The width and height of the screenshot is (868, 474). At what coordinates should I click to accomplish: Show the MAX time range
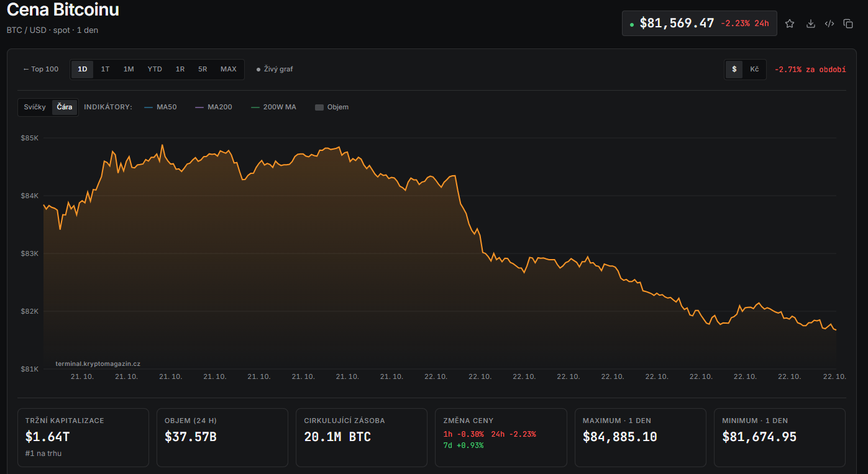pyautogui.click(x=229, y=69)
